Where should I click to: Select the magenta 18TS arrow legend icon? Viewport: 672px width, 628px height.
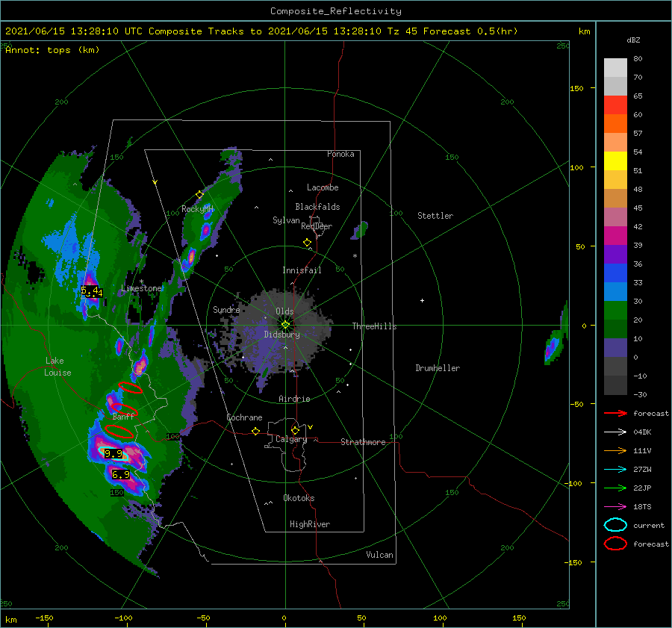[615, 507]
